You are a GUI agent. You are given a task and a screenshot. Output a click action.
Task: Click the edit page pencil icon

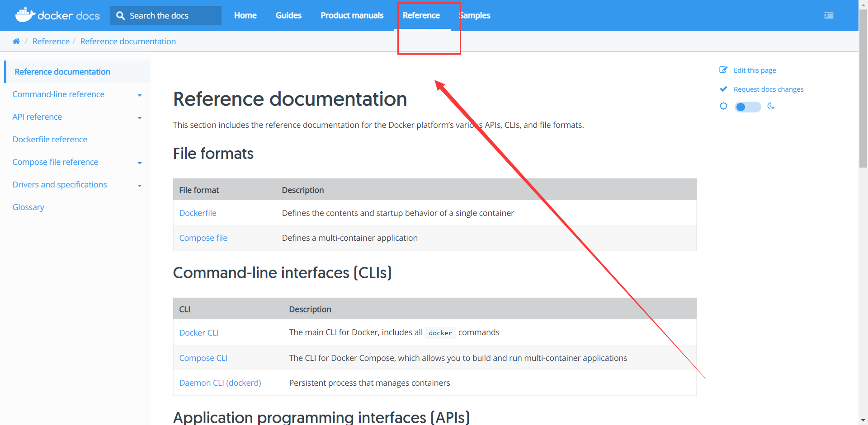pos(723,70)
